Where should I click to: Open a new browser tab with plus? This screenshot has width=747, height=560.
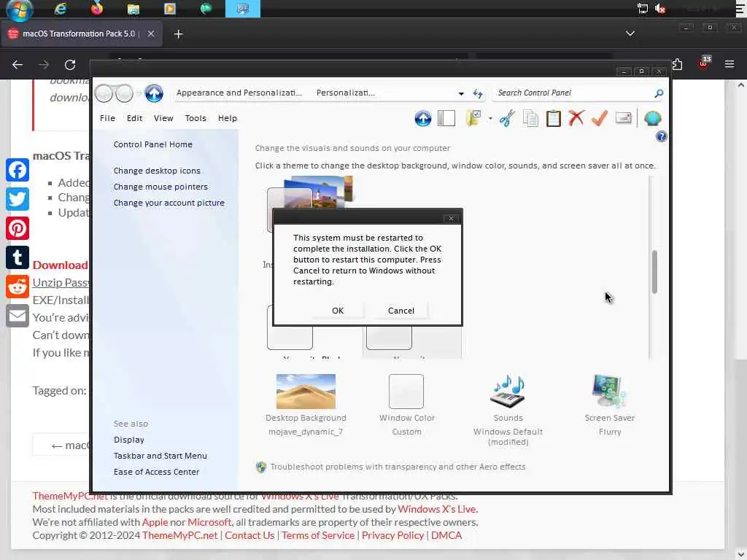(x=178, y=34)
